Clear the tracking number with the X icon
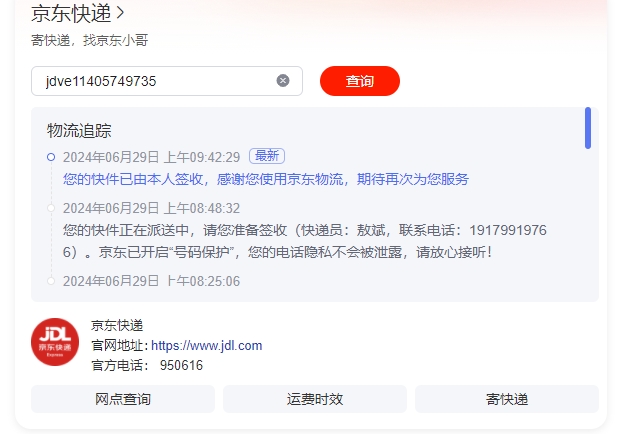The height and width of the screenshot is (434, 639). click(283, 81)
